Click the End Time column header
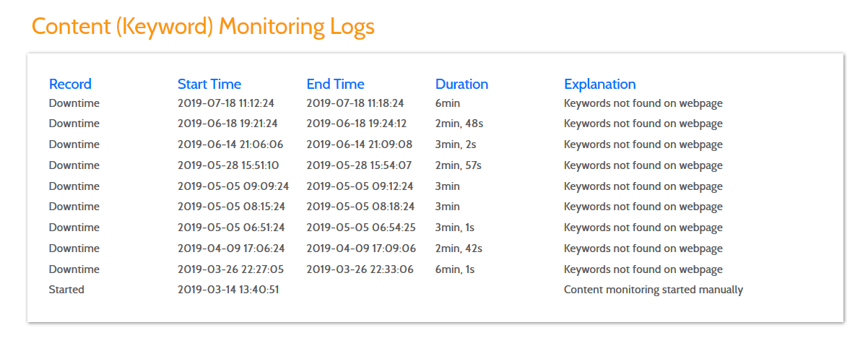868x346 pixels. [335, 84]
